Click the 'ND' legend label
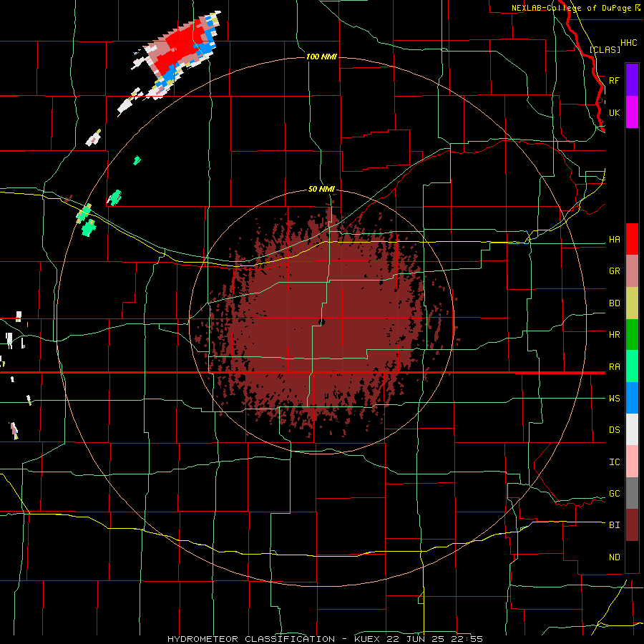 pos(614,557)
